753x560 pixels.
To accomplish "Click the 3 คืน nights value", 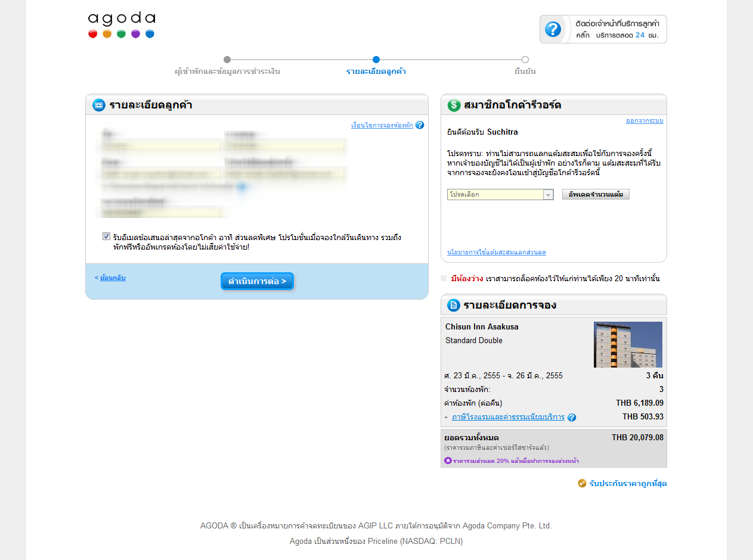I will click(x=655, y=375).
